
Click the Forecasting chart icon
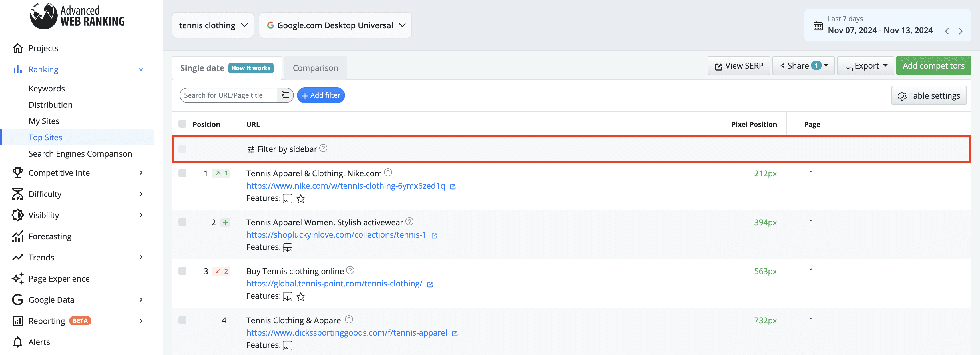[17, 236]
